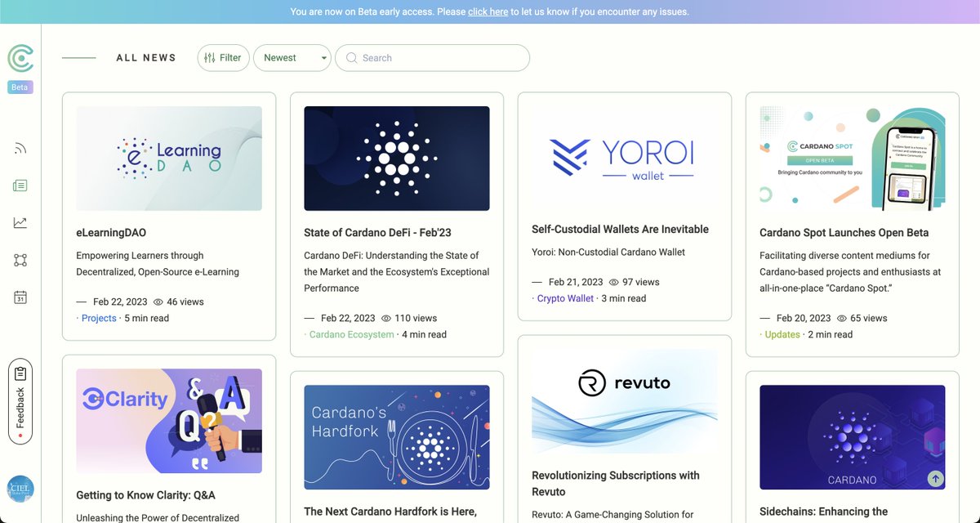Click the eye views icon on eLearningDAO card

point(158,302)
